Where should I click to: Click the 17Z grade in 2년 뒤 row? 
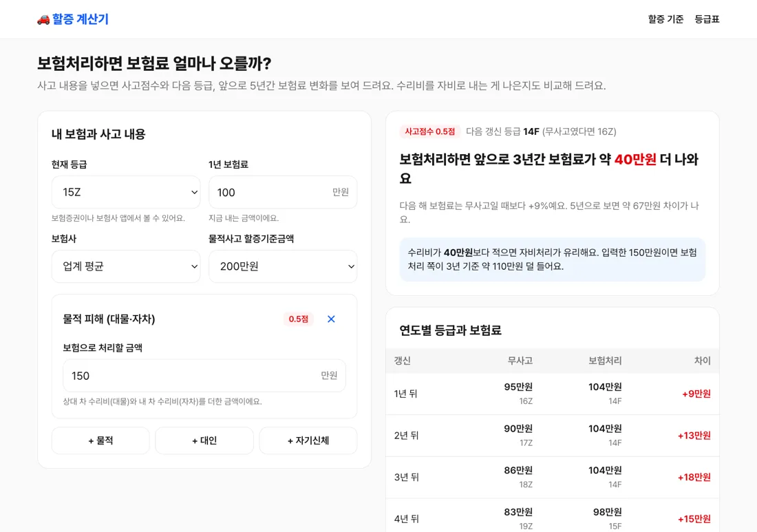pyautogui.click(x=526, y=443)
